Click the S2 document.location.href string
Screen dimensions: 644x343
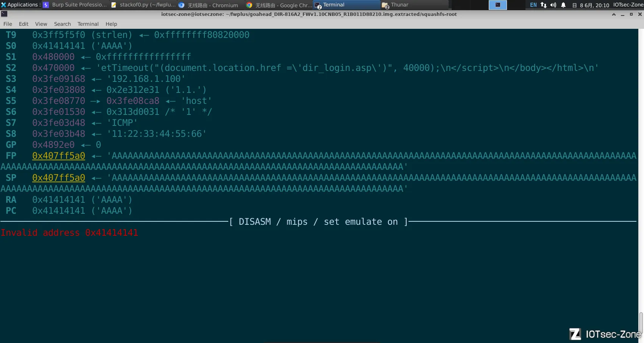(x=347, y=68)
